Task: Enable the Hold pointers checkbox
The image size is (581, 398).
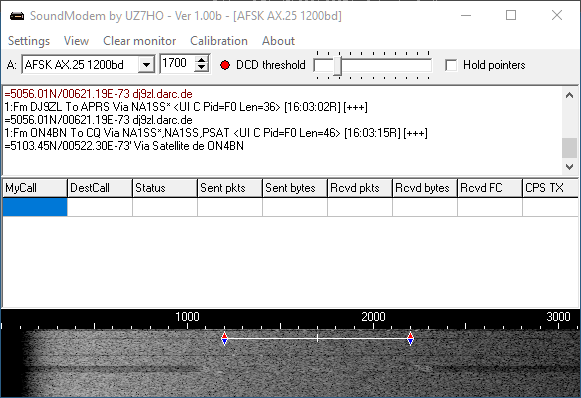Action: [451, 65]
